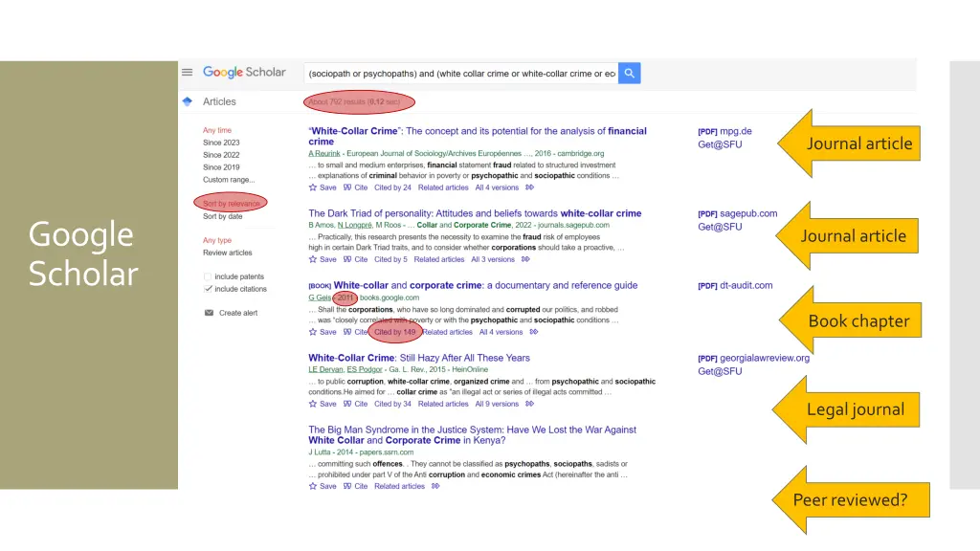This screenshot has width=980, height=551.
Task: Click the More arrows after All 4 versions, first result
Action: (x=529, y=187)
